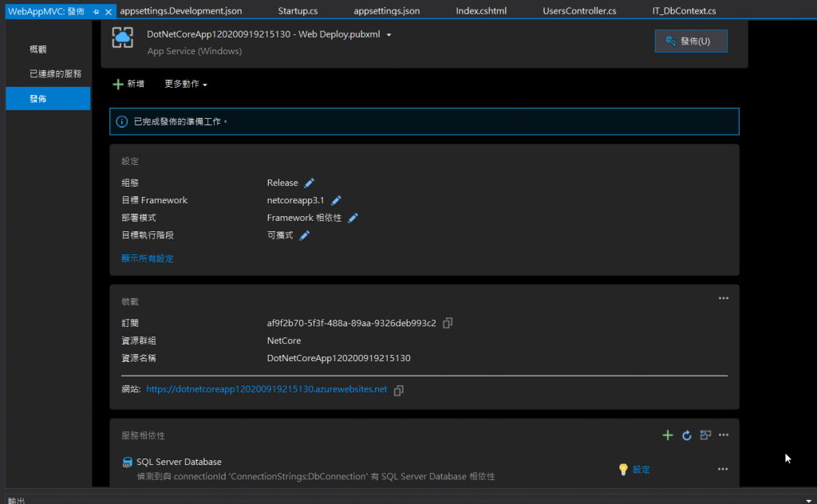Click the 已完成發佈的準備工作 status message

(x=180, y=122)
